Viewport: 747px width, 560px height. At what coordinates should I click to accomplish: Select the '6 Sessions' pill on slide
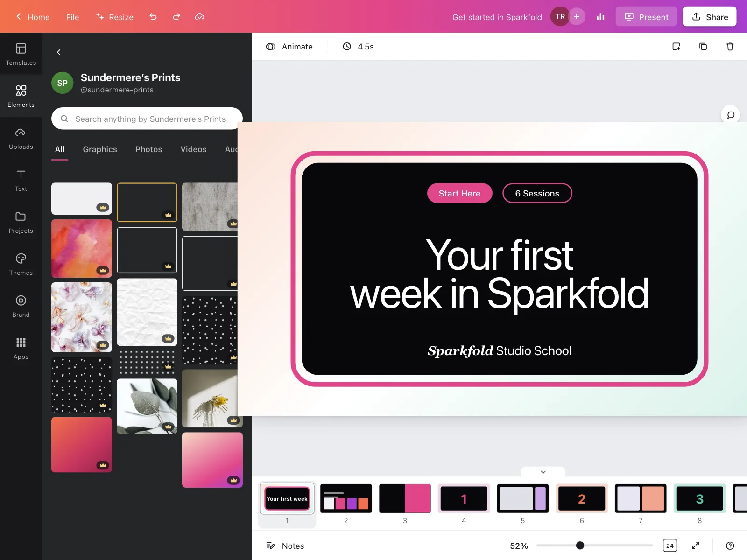(x=537, y=193)
